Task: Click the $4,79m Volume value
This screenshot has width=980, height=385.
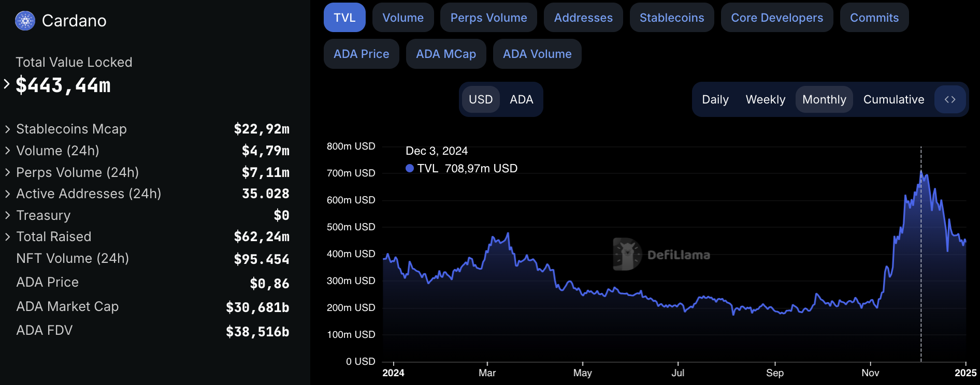Action: [x=266, y=151]
